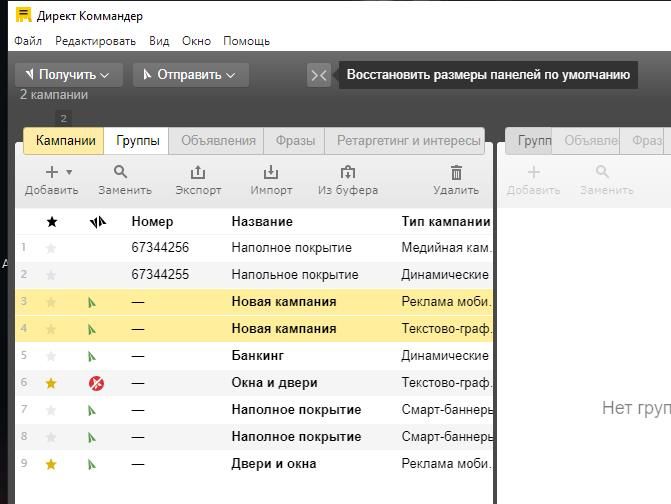The width and height of the screenshot is (671, 504).
Task: Open the Окно menu
Action: 196,41
